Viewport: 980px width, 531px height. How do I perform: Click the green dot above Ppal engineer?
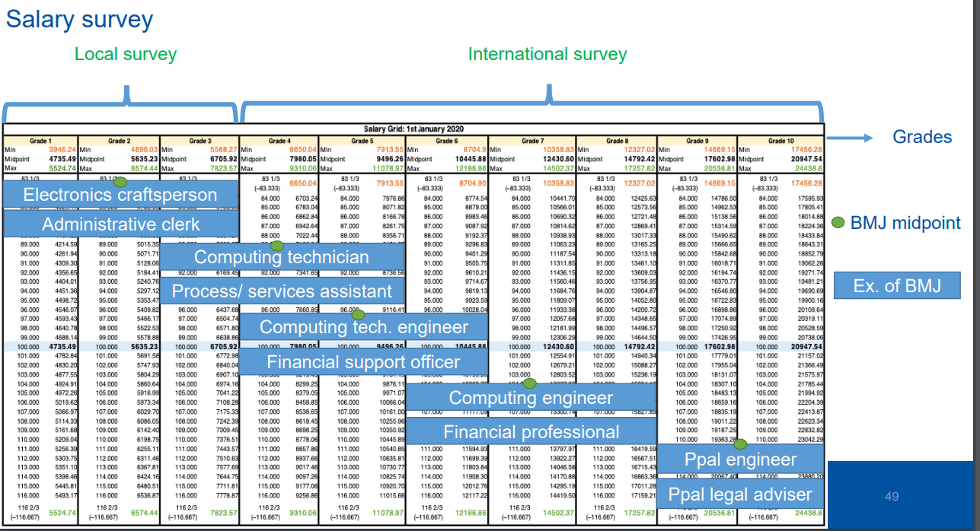click(x=739, y=444)
